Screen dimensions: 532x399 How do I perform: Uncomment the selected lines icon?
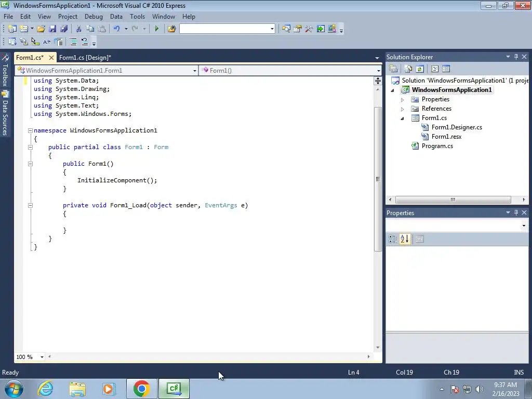click(85, 42)
